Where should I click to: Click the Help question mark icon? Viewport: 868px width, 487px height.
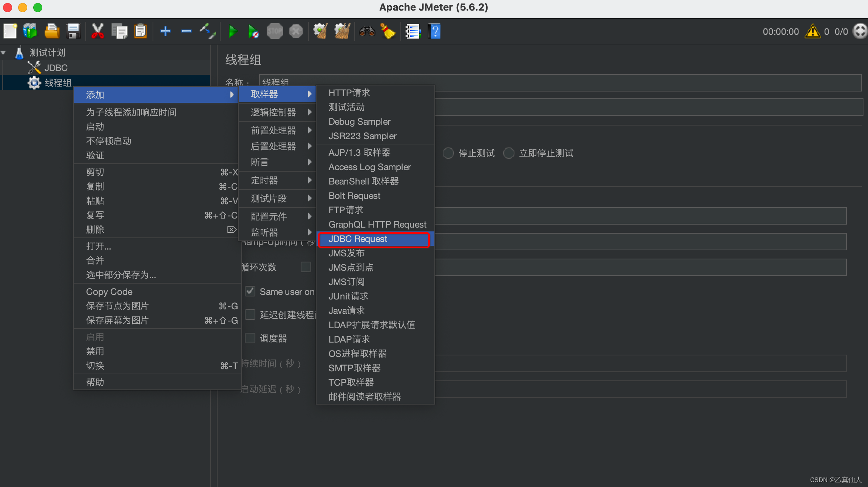point(434,31)
